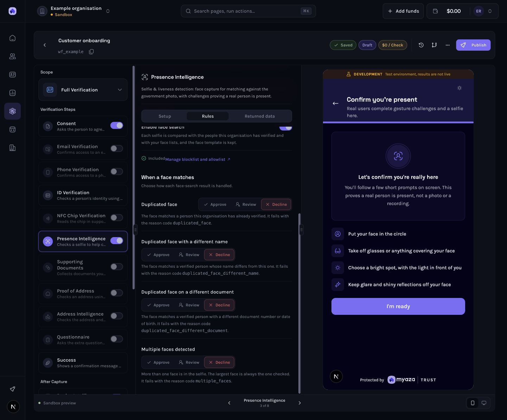Switch to desktop preview device icon
Viewport: 507px width, 420px height.
(x=484, y=403)
